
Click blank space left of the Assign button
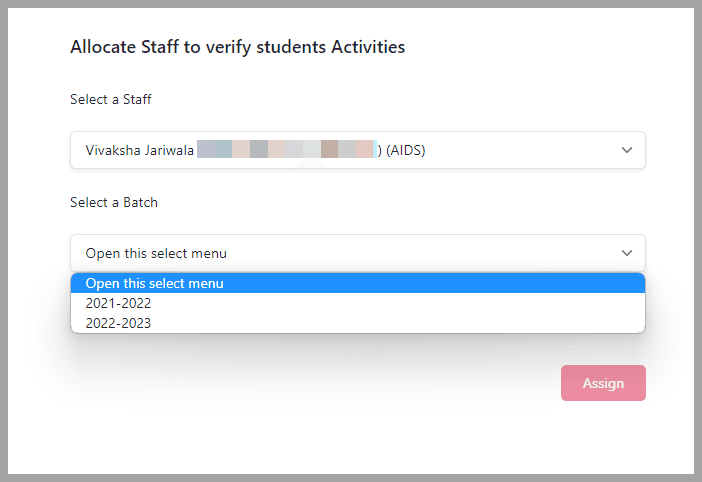pos(313,383)
